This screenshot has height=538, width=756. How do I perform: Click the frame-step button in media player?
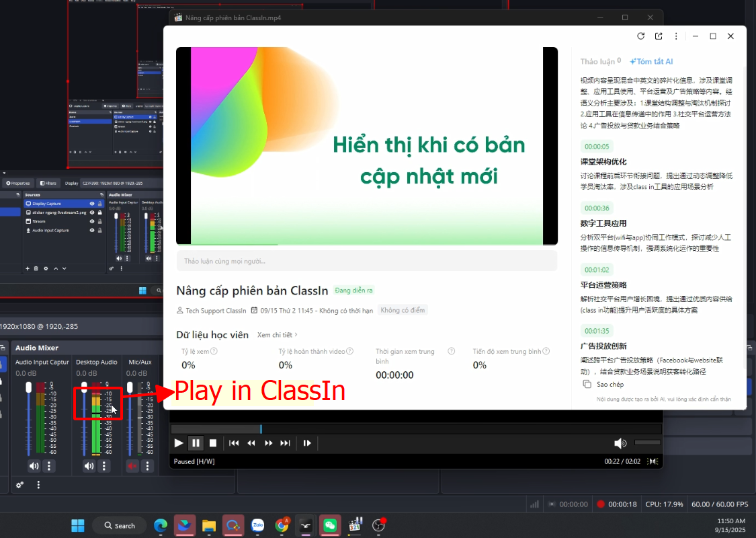307,443
